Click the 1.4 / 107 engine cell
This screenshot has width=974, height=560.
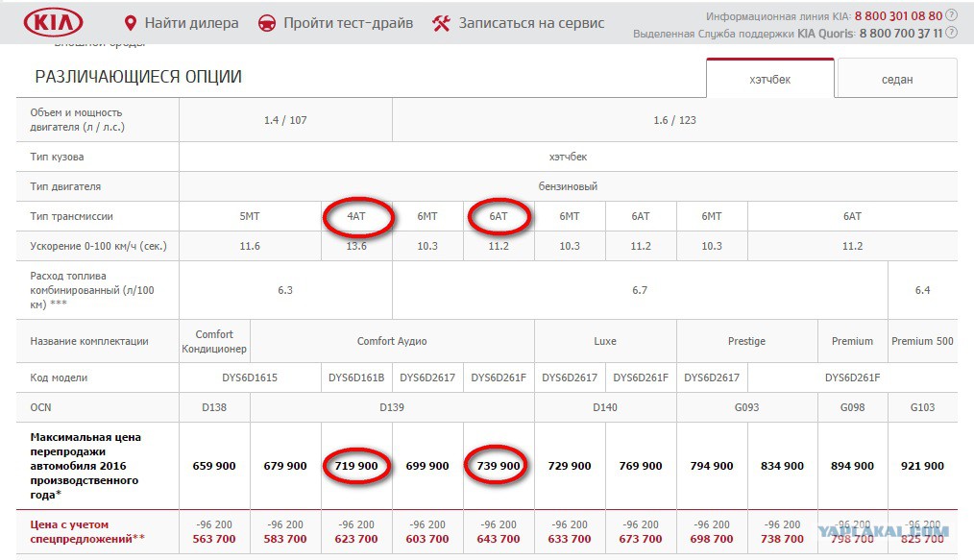pos(285,120)
